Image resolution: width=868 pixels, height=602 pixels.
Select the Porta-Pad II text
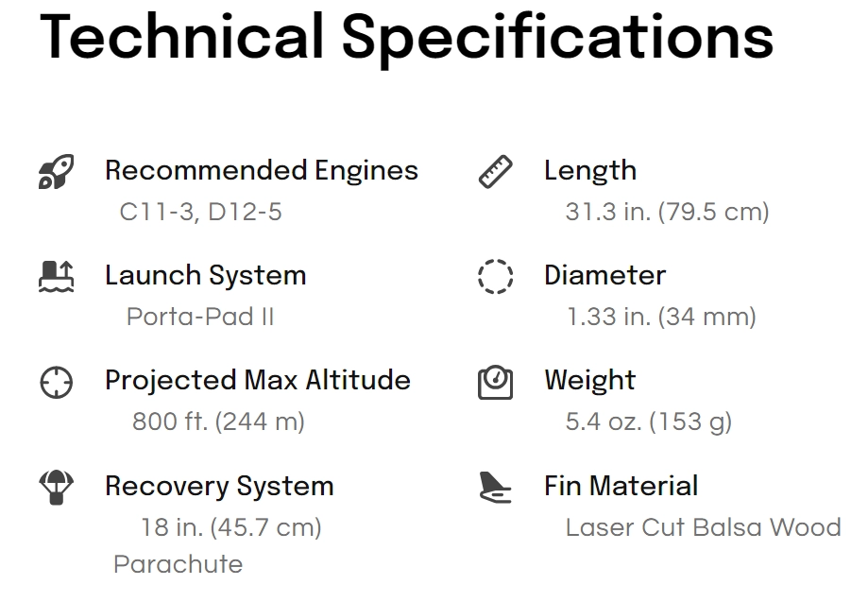click(200, 317)
